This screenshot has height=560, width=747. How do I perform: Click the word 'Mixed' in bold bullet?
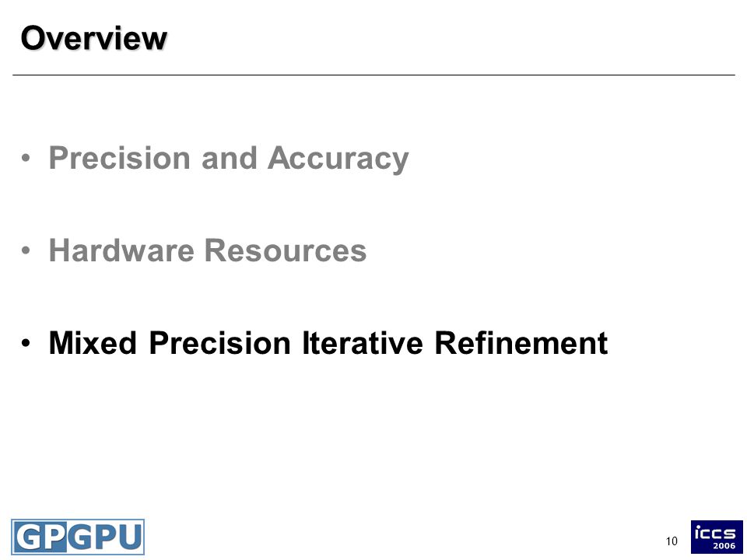pos(93,343)
